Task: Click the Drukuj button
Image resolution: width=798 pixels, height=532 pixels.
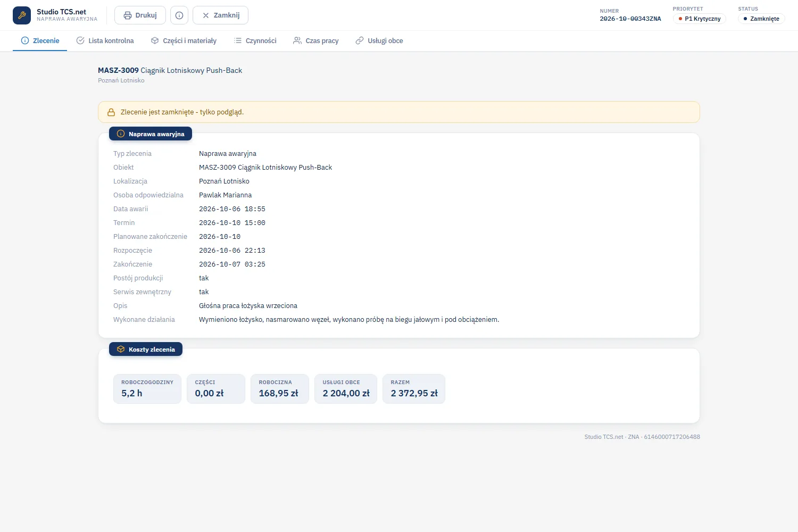Action: click(x=140, y=15)
